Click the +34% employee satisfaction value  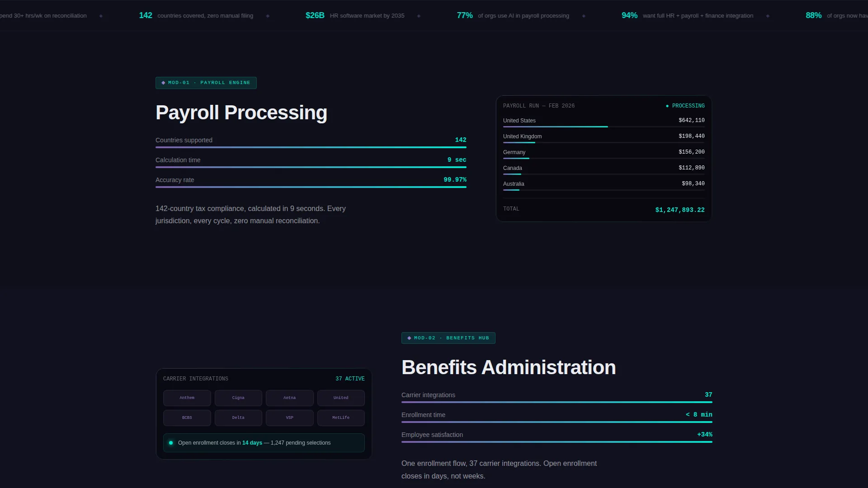click(x=705, y=435)
